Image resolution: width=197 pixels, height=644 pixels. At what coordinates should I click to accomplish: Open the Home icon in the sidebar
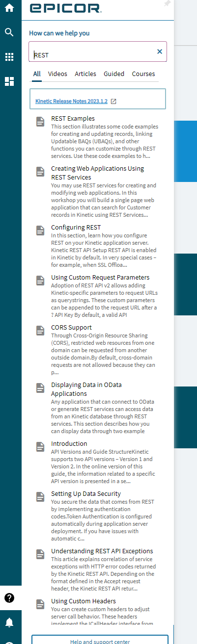coord(9,8)
